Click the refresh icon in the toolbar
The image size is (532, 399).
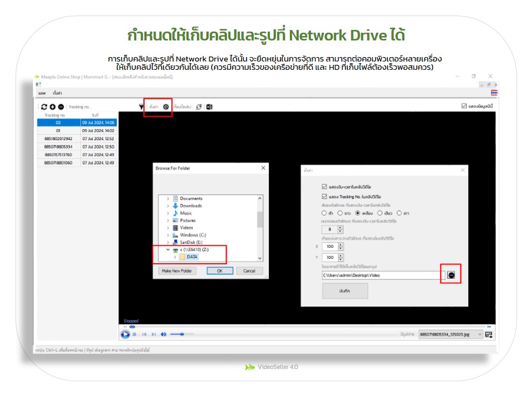44,107
